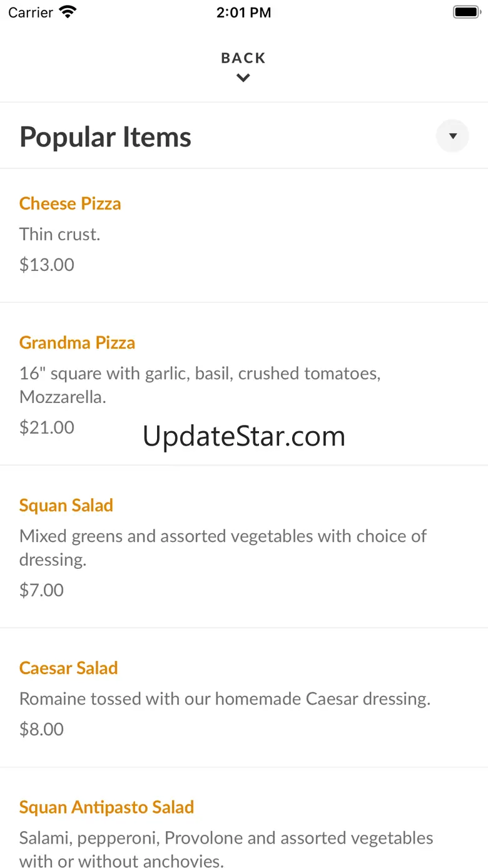
Task: Tap the BACK button at top
Action: pos(243,58)
